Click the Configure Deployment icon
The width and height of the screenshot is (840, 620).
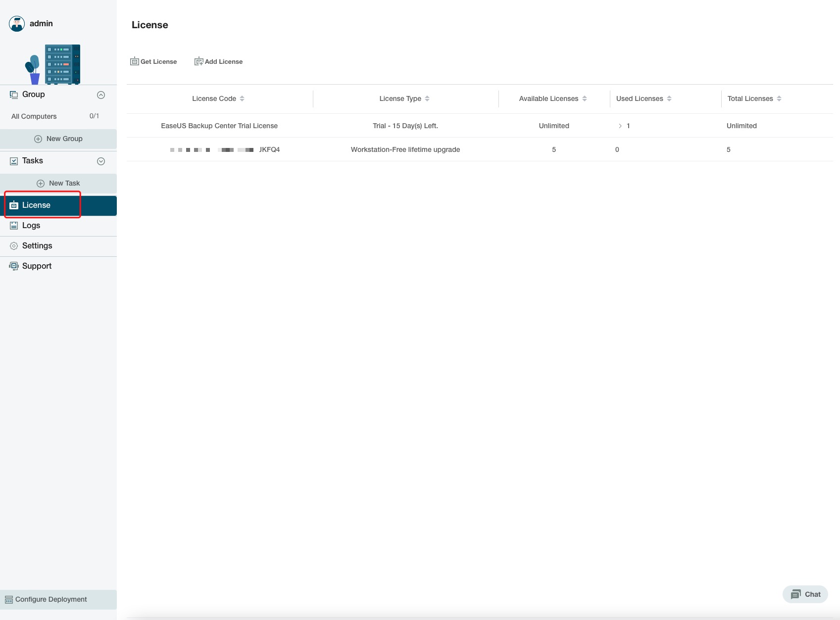click(9, 600)
